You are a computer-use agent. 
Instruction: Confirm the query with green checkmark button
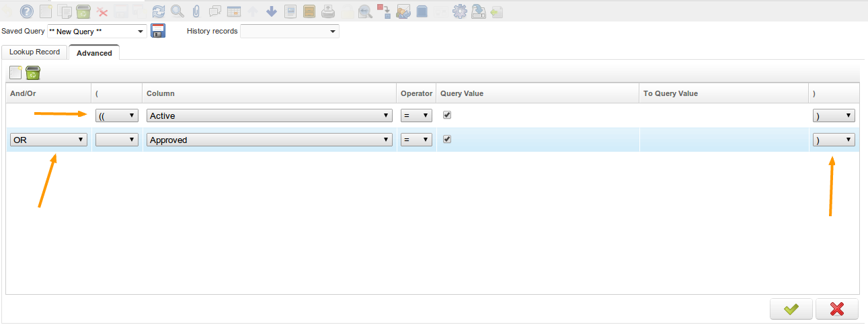pyautogui.click(x=791, y=309)
